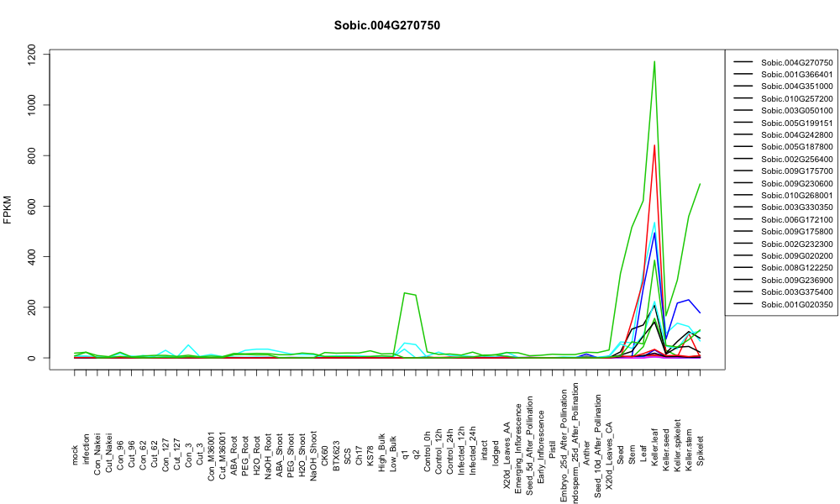Screen dimensions: 840x504
Task: Click legend label Sobic.001G020350
Action: (x=796, y=304)
